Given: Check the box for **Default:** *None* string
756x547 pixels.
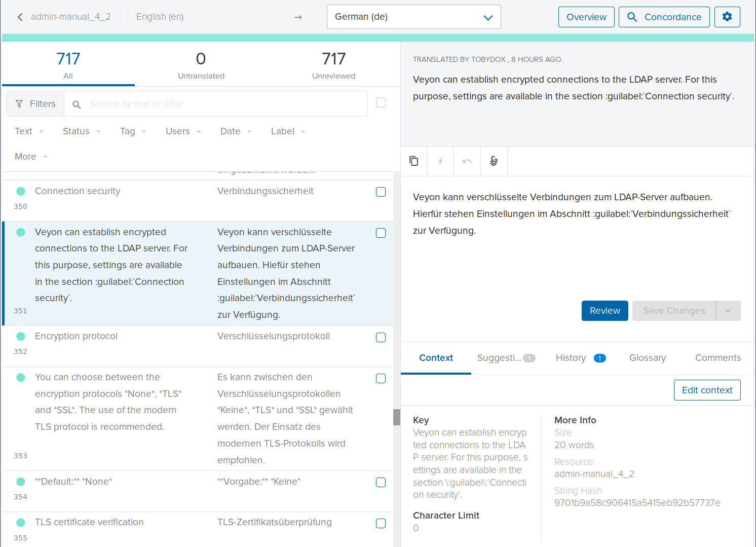Looking at the screenshot, I should (381, 482).
